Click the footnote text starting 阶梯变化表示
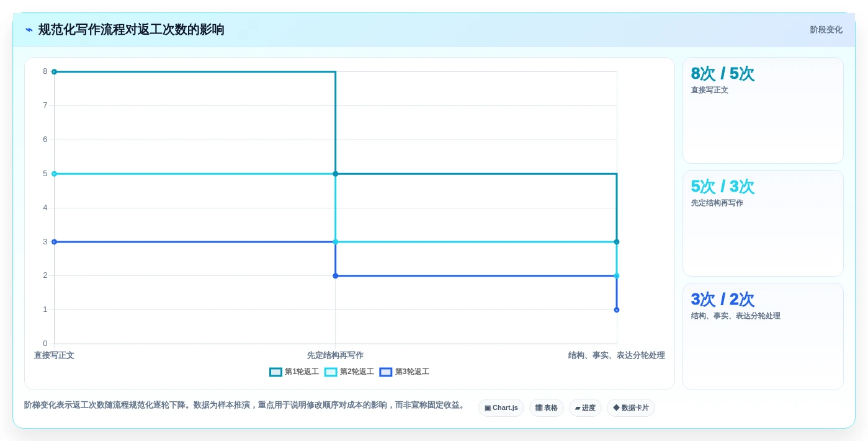Image resolution: width=868 pixels, height=441 pixels. point(245,405)
